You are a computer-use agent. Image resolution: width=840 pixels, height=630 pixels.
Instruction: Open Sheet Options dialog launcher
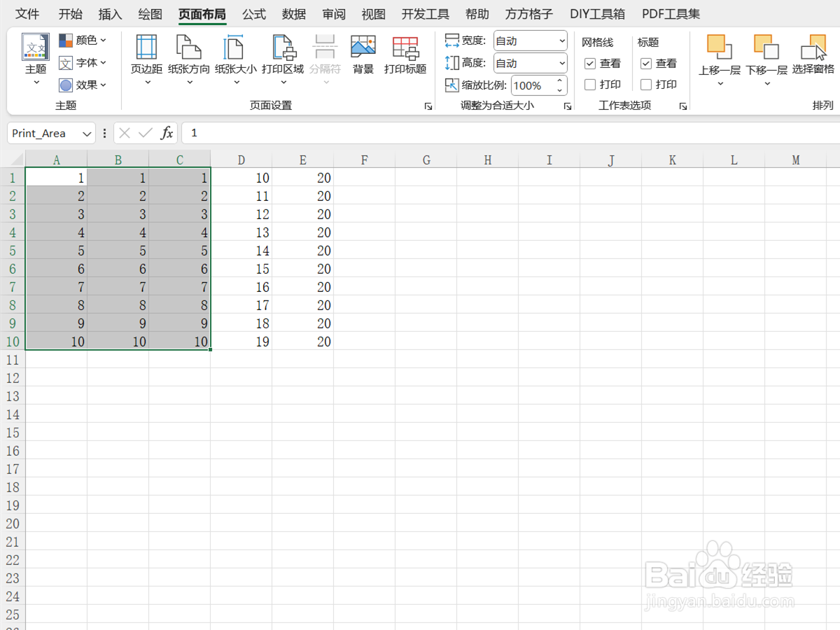tap(682, 106)
